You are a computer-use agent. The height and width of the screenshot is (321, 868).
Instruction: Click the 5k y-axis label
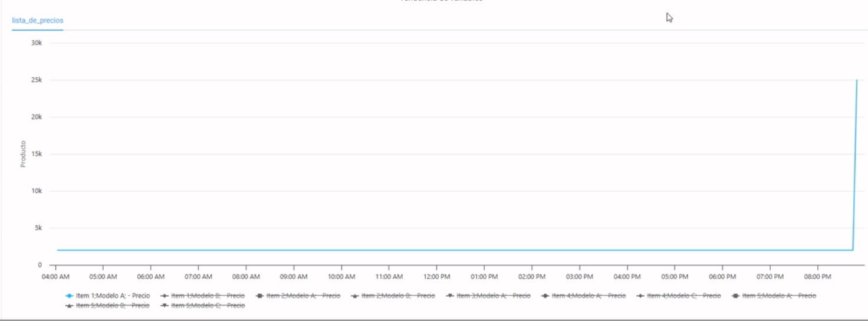click(x=38, y=228)
